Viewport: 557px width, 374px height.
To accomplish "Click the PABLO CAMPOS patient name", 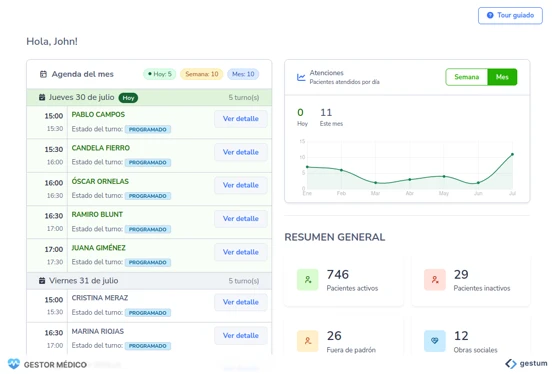I will (x=98, y=114).
